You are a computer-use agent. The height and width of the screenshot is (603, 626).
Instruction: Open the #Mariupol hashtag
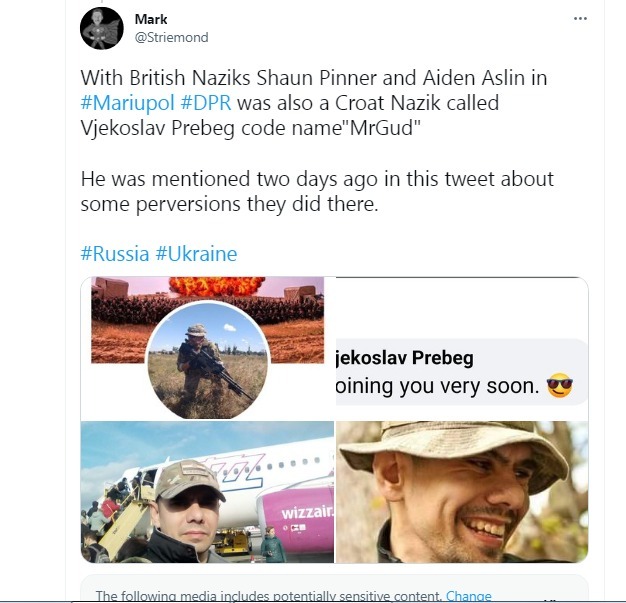tap(124, 103)
